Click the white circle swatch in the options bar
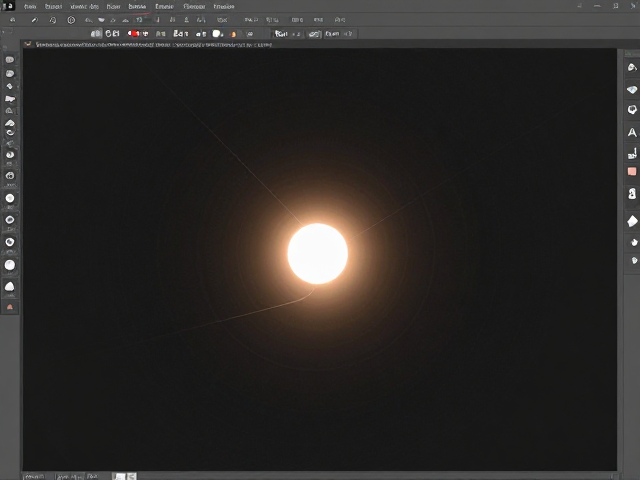 click(217, 33)
